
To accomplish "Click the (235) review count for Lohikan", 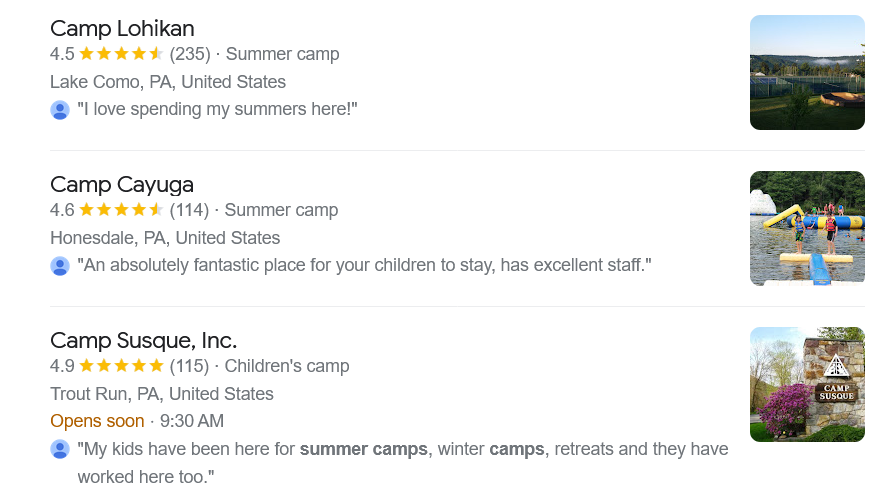I will (x=190, y=54).
